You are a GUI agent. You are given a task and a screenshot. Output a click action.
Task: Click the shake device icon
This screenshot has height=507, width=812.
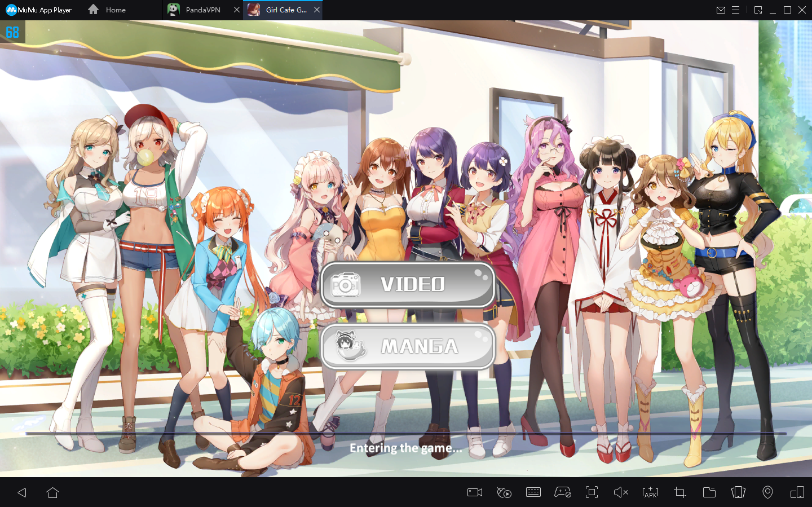coord(739,492)
